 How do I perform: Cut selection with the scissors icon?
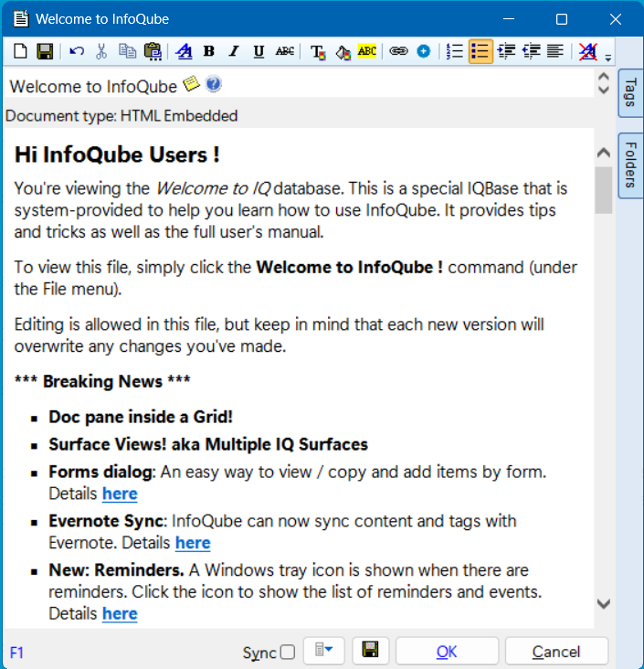[101, 51]
